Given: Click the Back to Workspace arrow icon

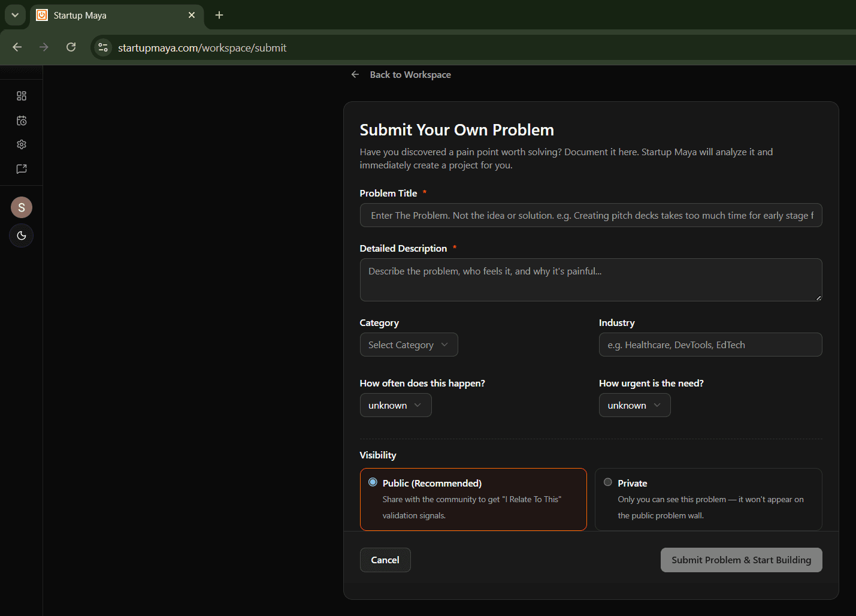Looking at the screenshot, I should point(355,74).
